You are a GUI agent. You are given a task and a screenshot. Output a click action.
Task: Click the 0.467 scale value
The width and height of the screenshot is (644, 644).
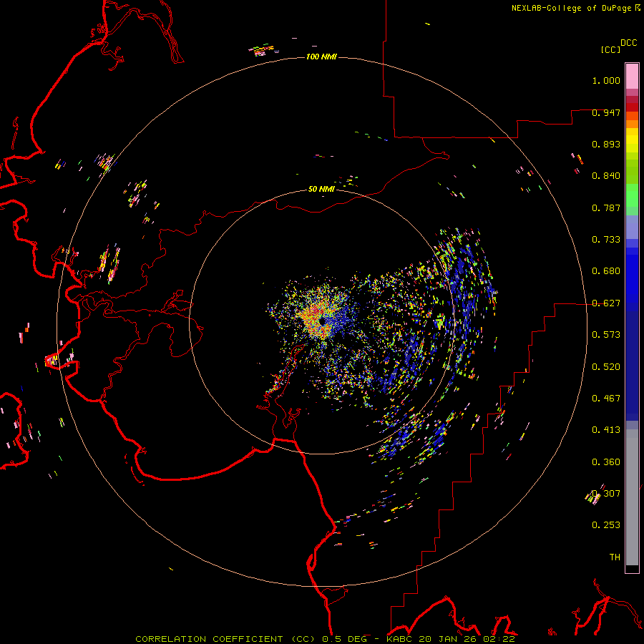pyautogui.click(x=606, y=399)
